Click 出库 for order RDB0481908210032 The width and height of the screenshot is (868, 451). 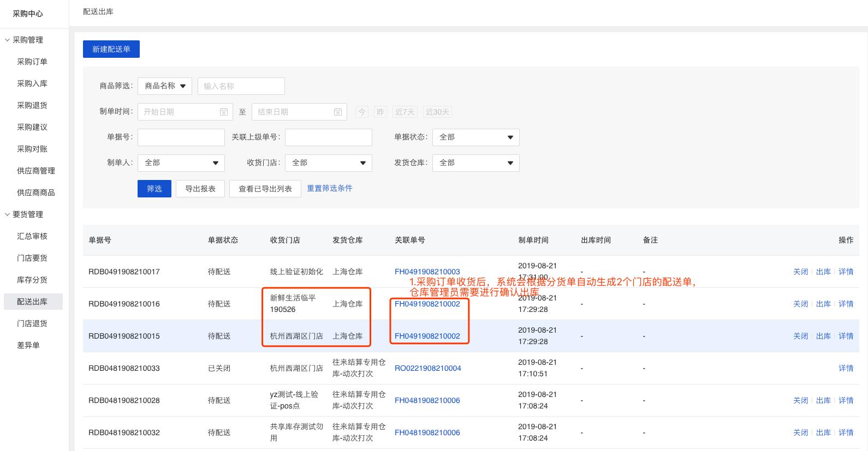pos(823,432)
